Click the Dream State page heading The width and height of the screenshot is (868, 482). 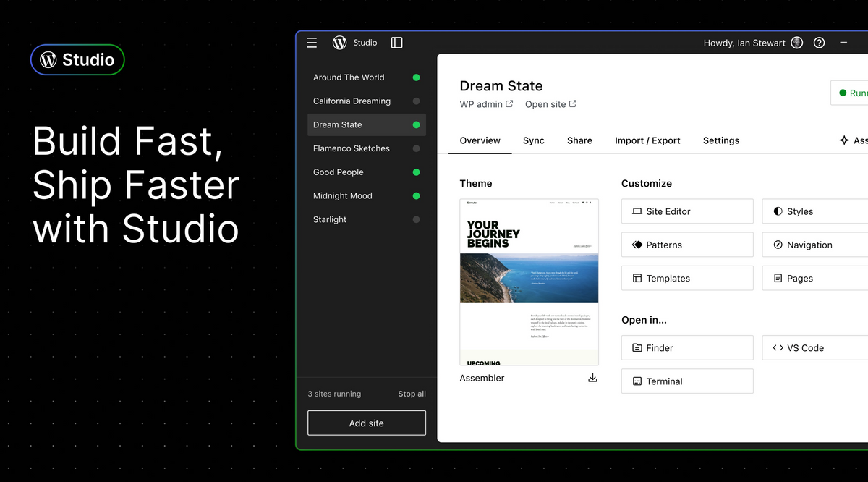coord(501,86)
